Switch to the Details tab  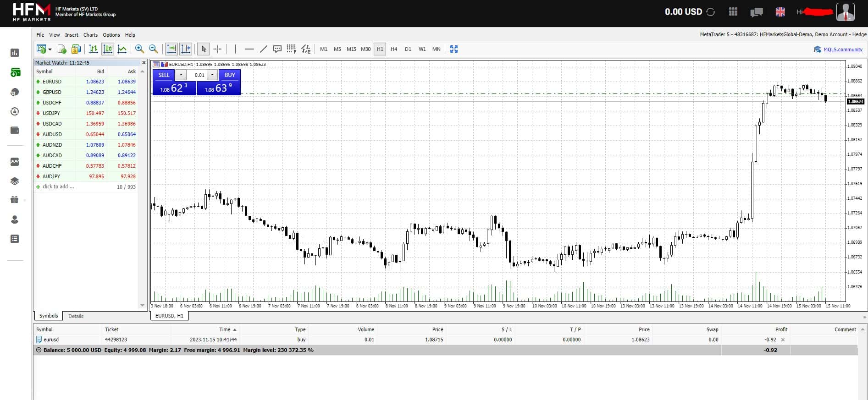(76, 316)
